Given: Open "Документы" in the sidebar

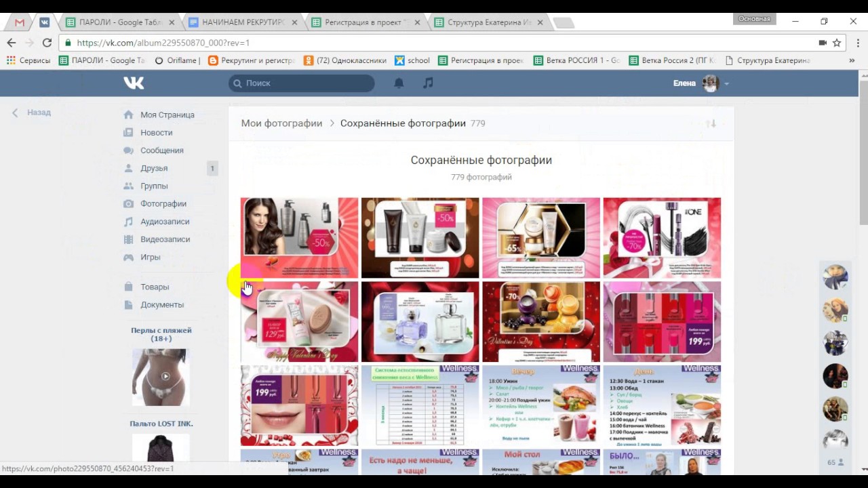Looking at the screenshot, I should pos(161,304).
